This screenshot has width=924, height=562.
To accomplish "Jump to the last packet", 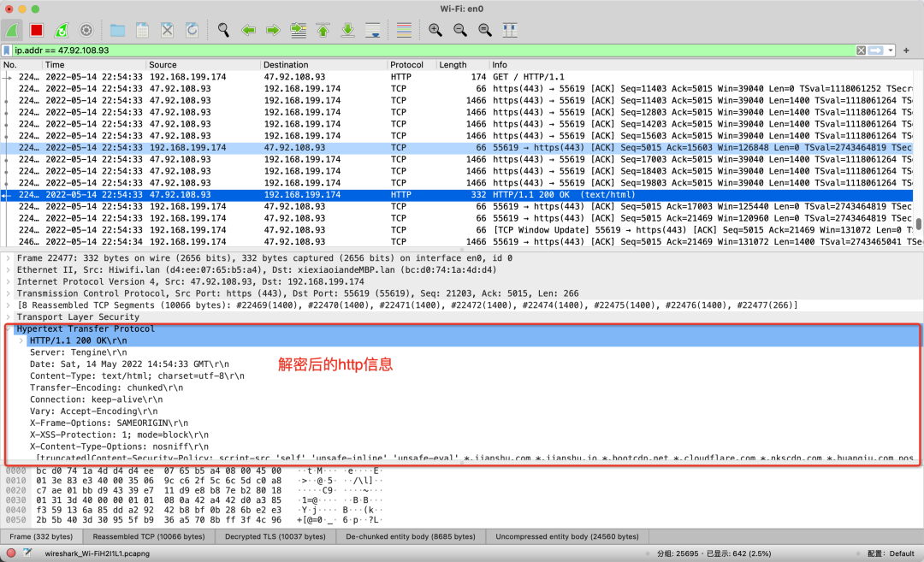I will point(347,30).
